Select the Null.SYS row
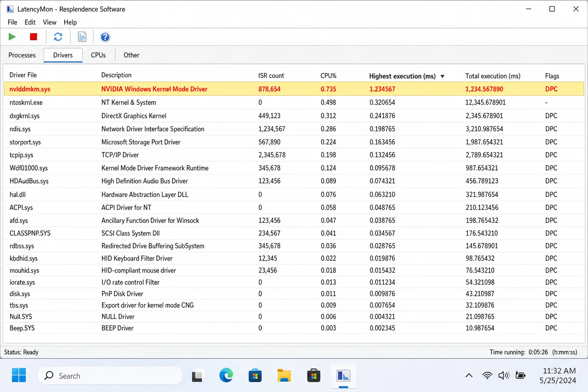The width and height of the screenshot is (588, 392). tap(294, 316)
